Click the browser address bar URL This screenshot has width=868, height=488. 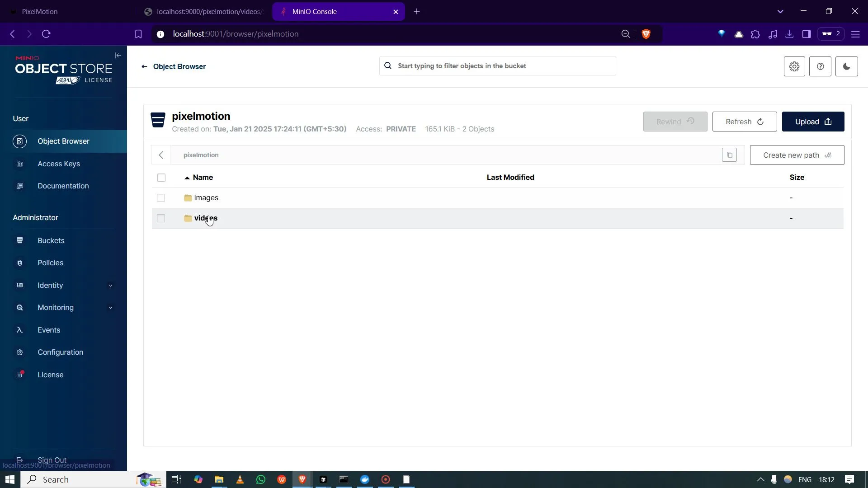[x=236, y=34]
